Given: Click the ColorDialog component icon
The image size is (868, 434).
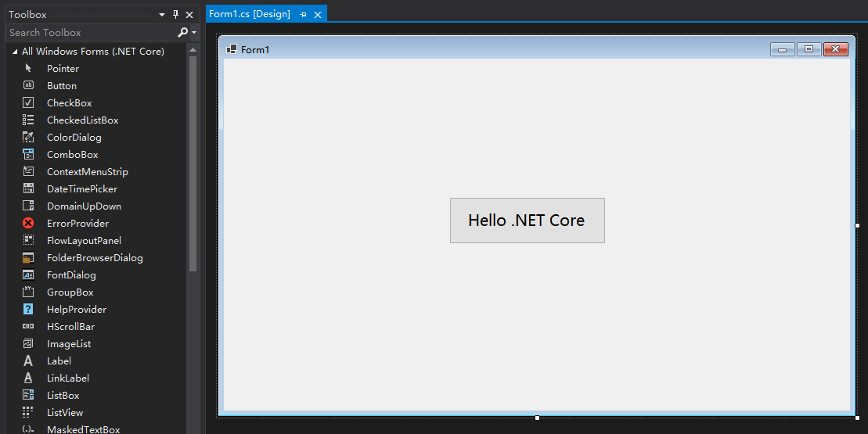Looking at the screenshot, I should [28, 137].
